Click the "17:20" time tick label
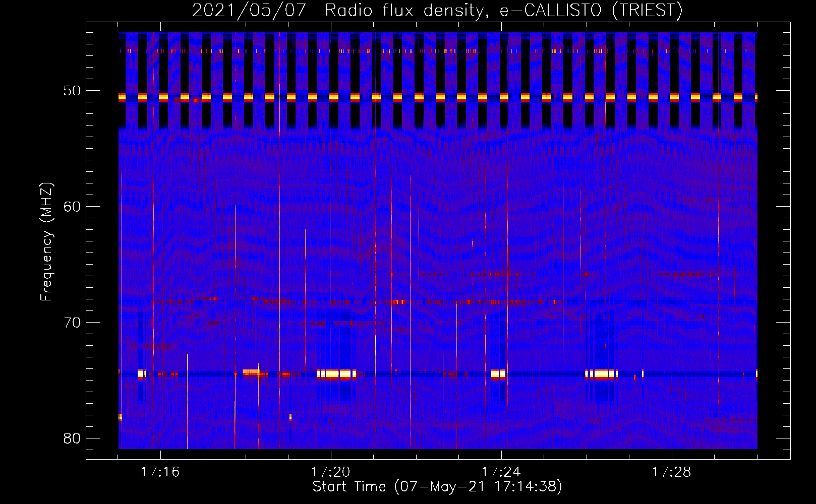816x504 pixels. tap(330, 472)
